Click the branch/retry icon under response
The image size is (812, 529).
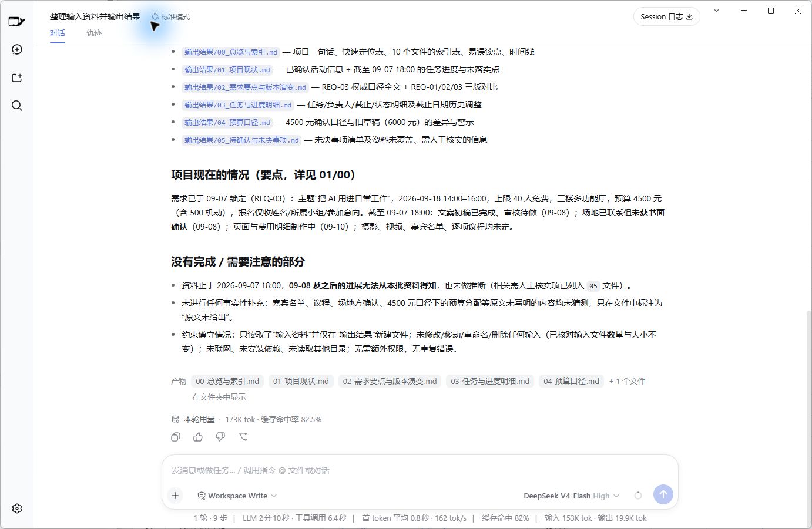pos(243,437)
